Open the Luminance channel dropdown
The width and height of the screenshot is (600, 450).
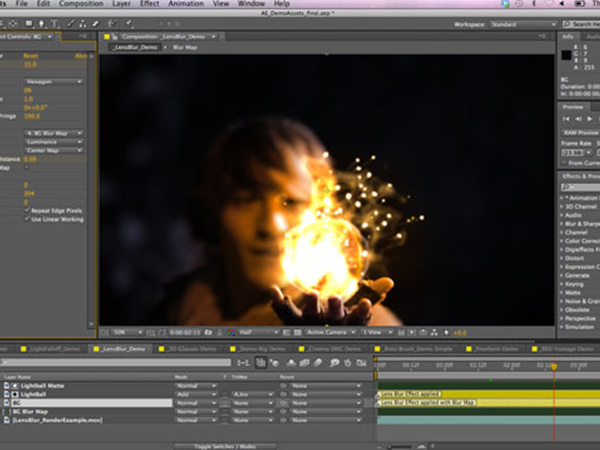point(54,142)
